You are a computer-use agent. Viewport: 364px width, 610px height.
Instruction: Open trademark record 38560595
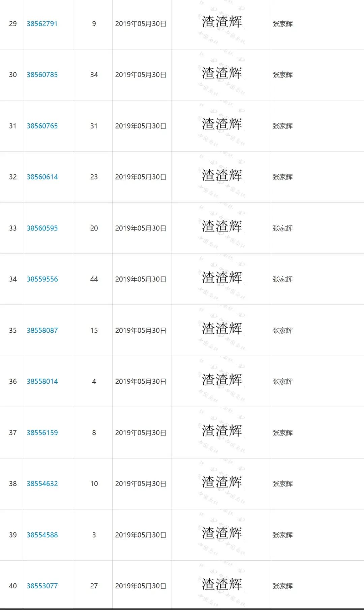coord(42,228)
